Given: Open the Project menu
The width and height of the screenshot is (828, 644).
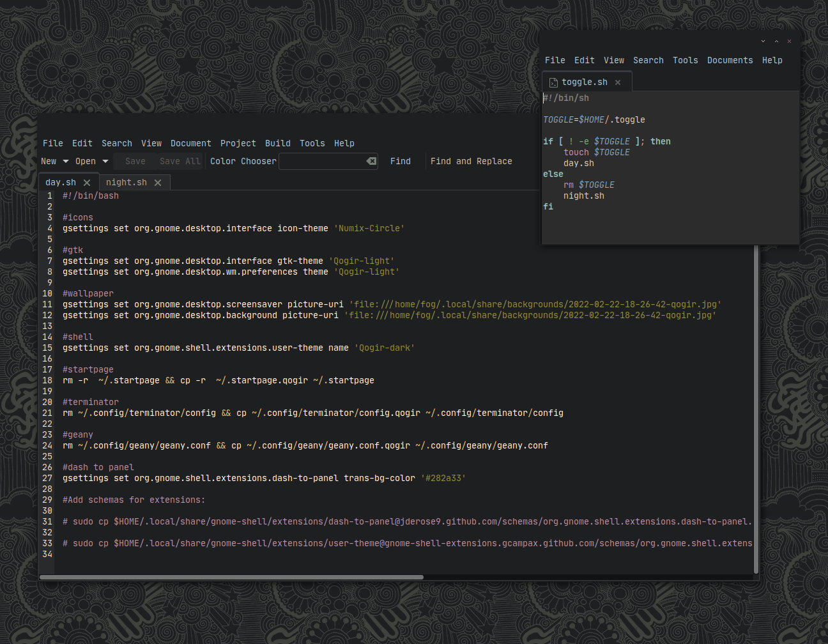Looking at the screenshot, I should click(x=238, y=144).
